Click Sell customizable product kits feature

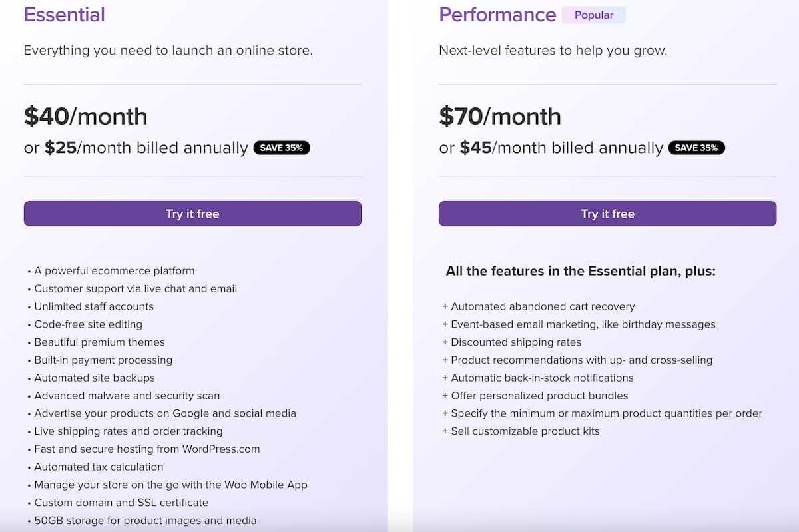(x=525, y=431)
